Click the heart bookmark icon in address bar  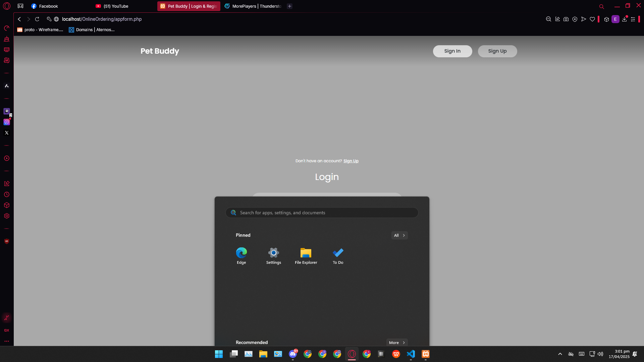click(x=592, y=19)
